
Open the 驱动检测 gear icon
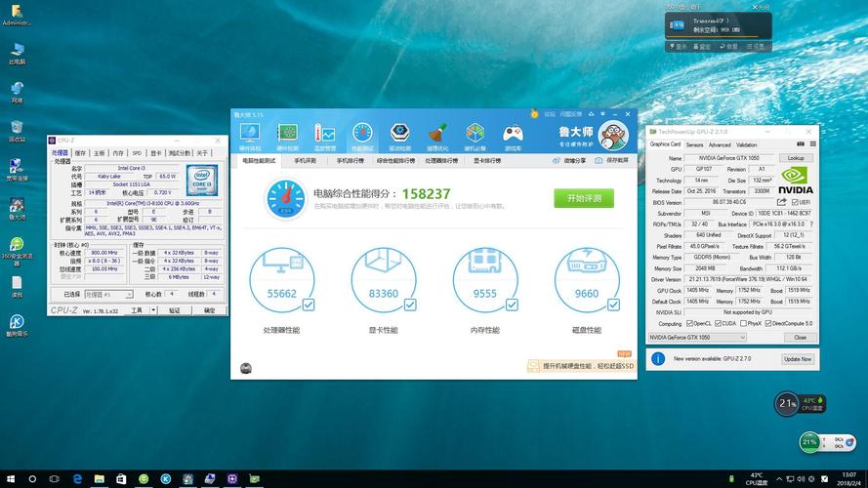[399, 137]
